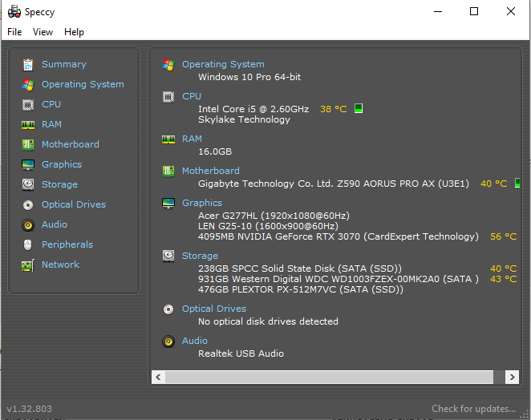Click the RAM icon in summary panel
Image resolution: width=531 pixels, height=420 pixels.
tap(168, 139)
